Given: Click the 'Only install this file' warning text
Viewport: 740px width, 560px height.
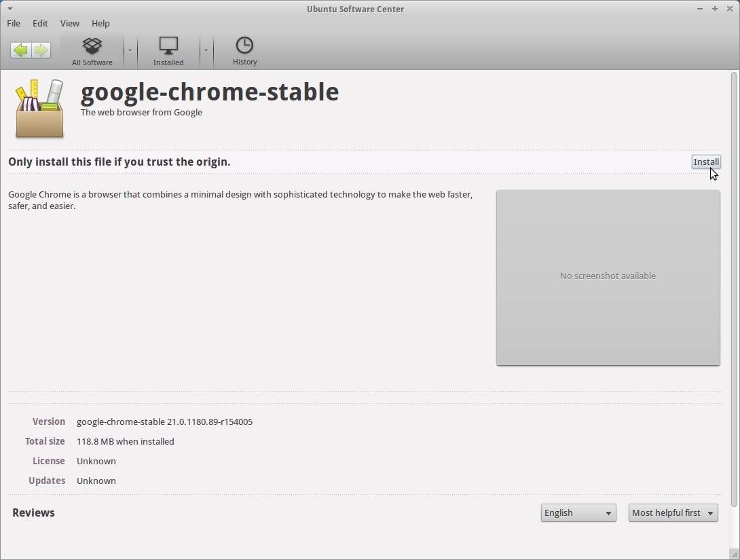Looking at the screenshot, I should pyautogui.click(x=119, y=162).
